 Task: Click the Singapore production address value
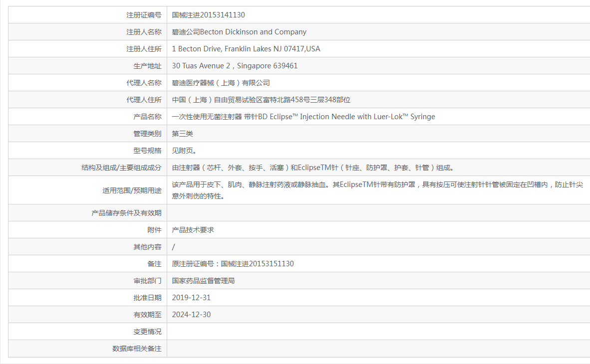point(235,65)
